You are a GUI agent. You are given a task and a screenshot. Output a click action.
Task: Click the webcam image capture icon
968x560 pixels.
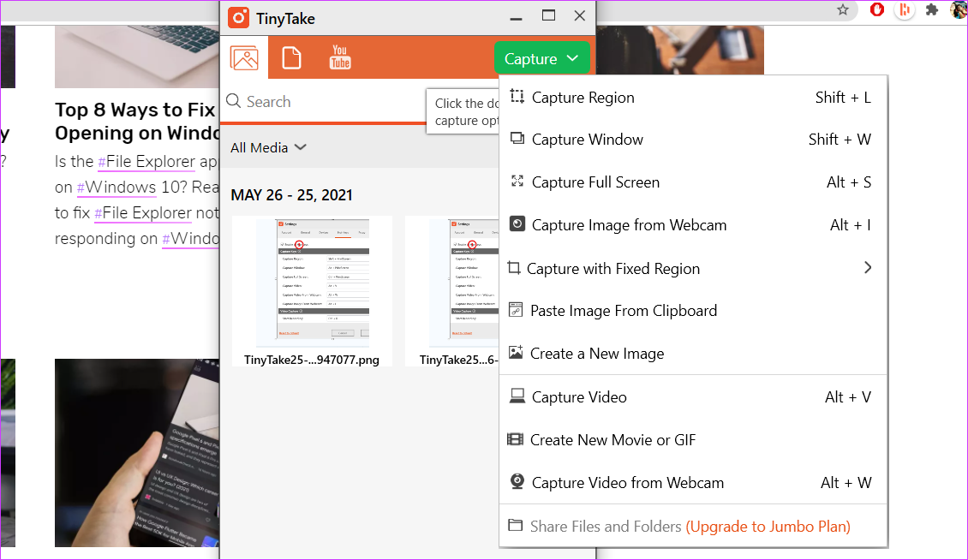coord(517,223)
